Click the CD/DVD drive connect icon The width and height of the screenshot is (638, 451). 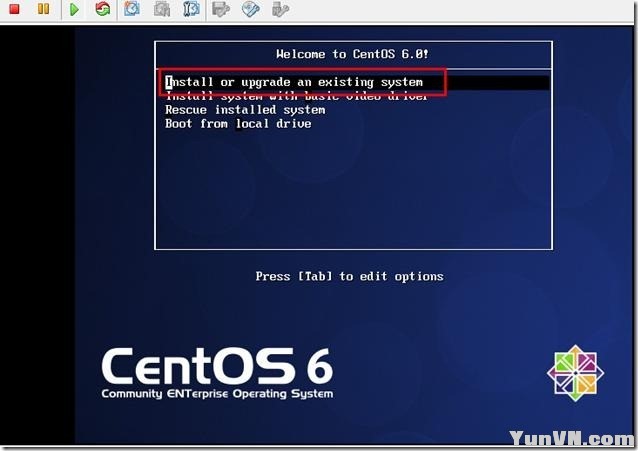pos(251,9)
